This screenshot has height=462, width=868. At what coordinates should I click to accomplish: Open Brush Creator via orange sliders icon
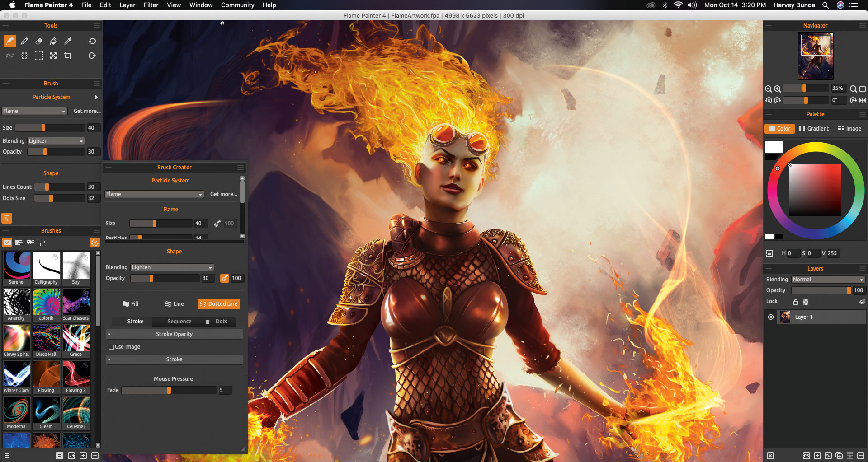click(7, 218)
